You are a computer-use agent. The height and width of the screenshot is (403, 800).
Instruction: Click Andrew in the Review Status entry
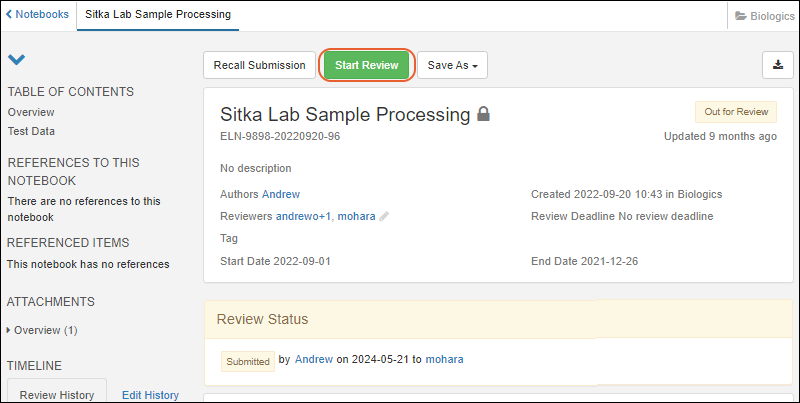click(x=314, y=360)
